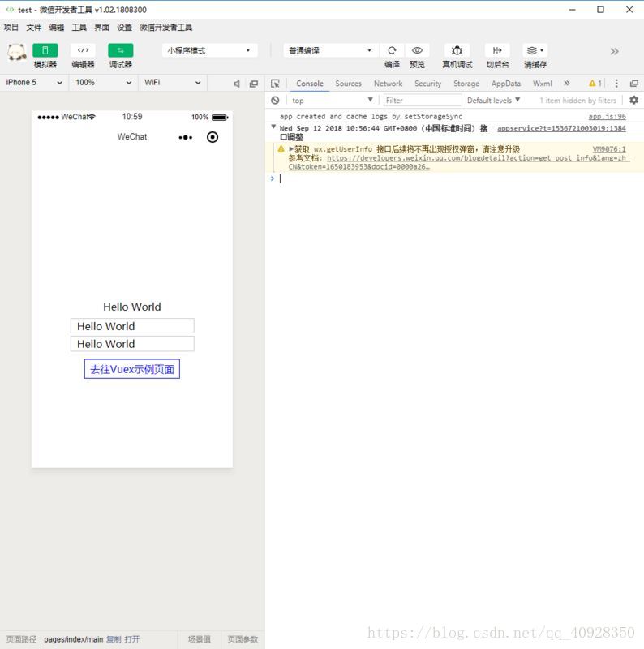
Task: Click the second Hello World input box
Action: pyautogui.click(x=132, y=343)
